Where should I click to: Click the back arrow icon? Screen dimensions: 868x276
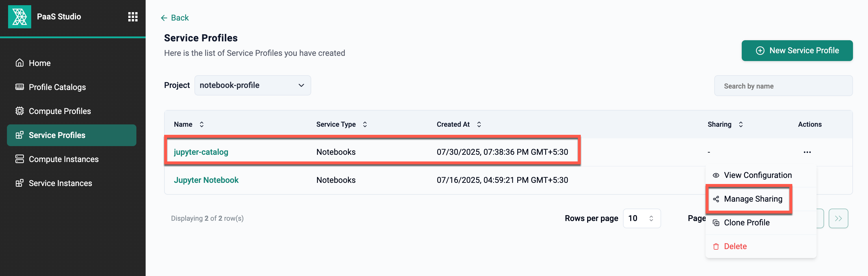[x=164, y=18]
